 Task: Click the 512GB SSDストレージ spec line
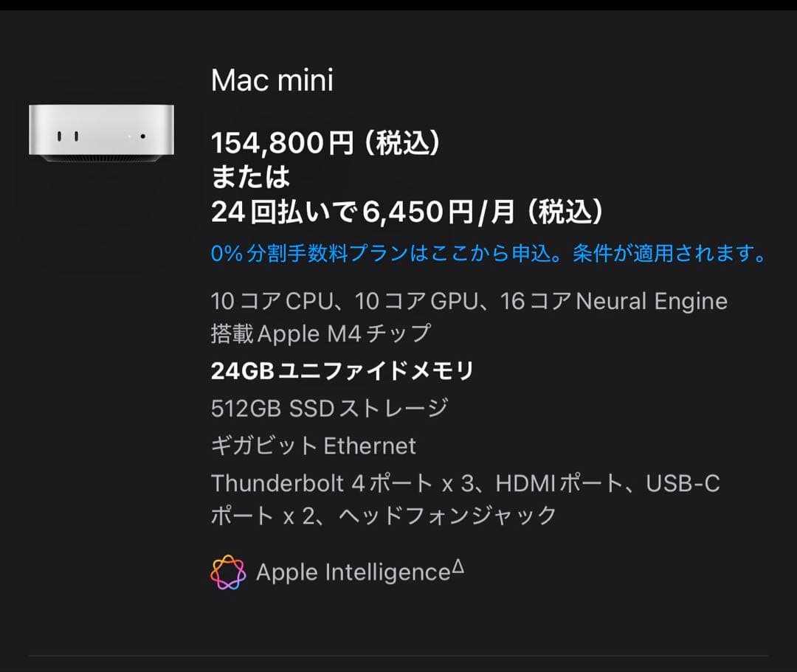328,408
